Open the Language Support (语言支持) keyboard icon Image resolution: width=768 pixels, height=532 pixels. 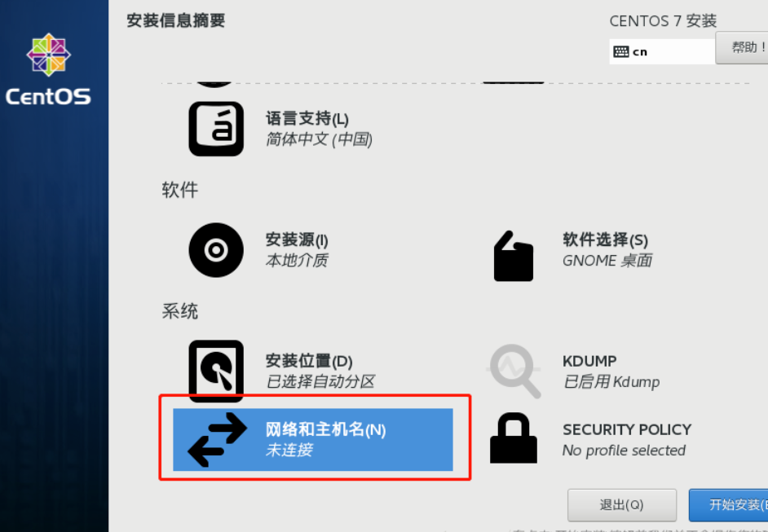(216, 129)
